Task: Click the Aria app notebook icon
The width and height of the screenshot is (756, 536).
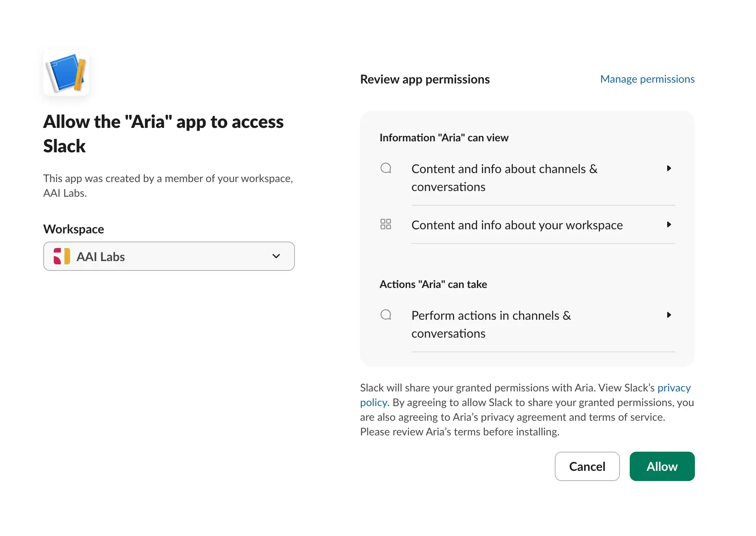Action: (66, 73)
